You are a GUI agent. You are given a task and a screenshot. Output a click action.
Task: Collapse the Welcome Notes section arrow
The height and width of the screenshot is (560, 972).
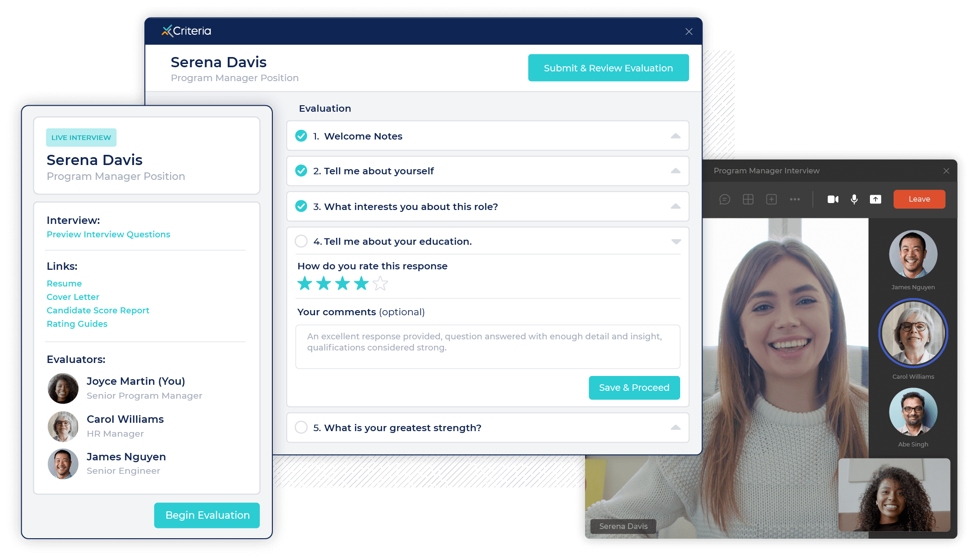676,135
